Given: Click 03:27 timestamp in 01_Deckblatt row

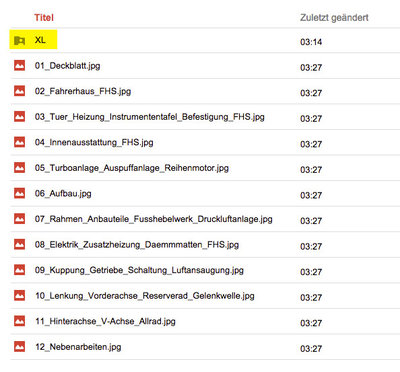Looking at the screenshot, I should point(311,68).
